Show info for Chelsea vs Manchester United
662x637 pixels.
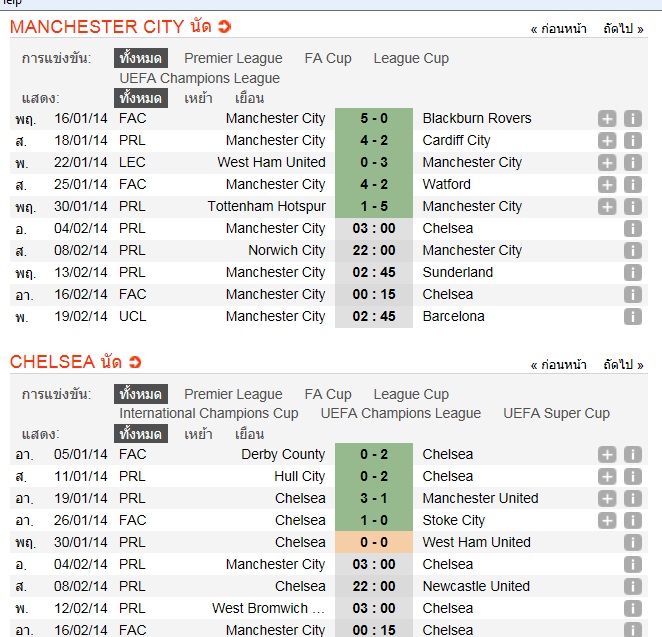(x=632, y=499)
